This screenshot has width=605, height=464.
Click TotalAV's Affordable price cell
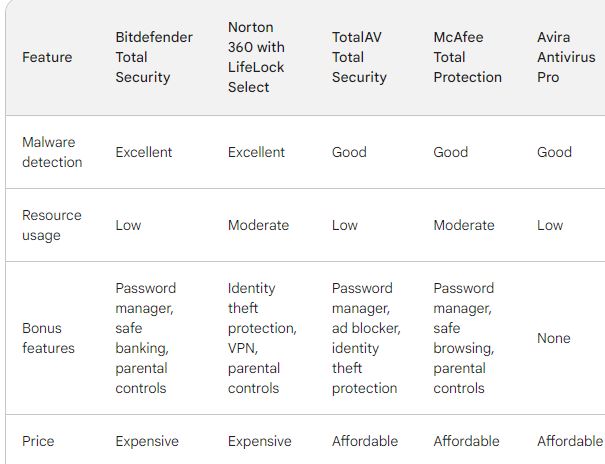(365, 441)
